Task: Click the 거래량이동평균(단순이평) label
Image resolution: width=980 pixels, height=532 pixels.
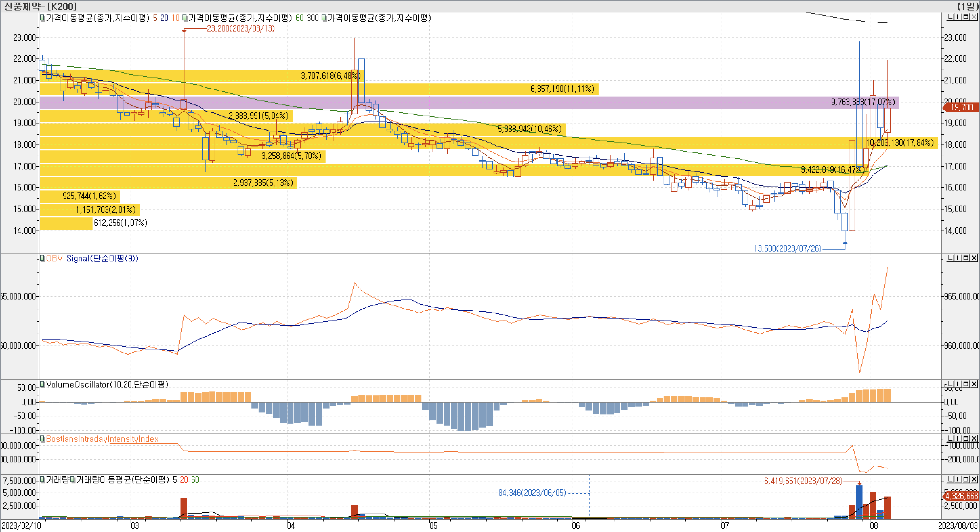Action: (x=122, y=480)
